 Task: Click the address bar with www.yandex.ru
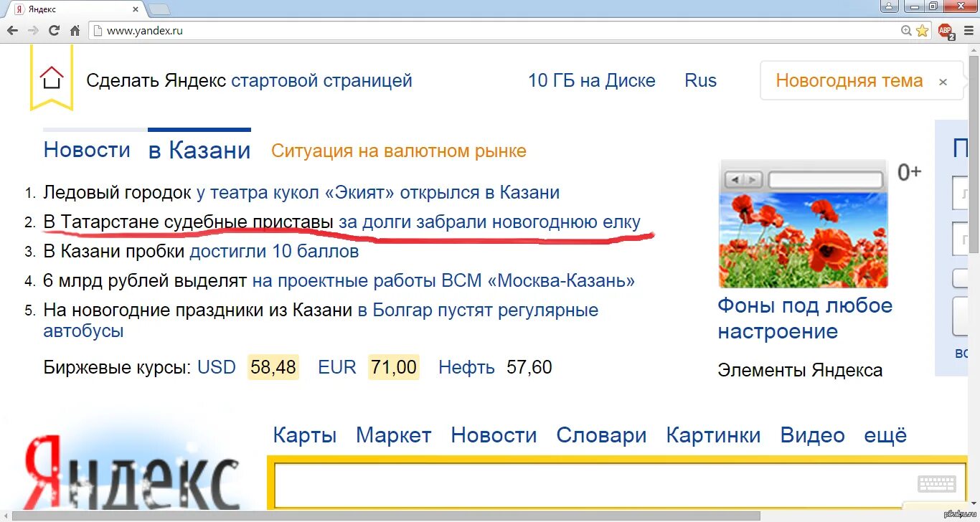[x=495, y=31]
